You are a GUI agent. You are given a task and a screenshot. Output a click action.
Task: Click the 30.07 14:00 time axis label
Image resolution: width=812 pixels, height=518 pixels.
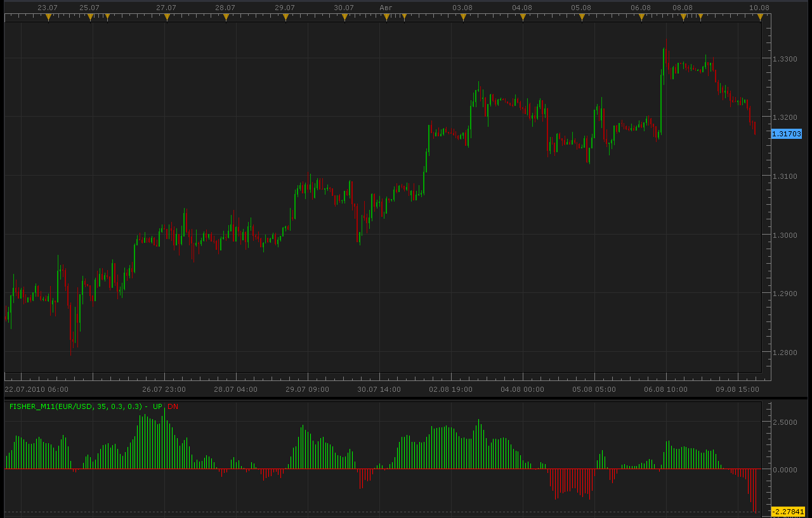(x=379, y=389)
